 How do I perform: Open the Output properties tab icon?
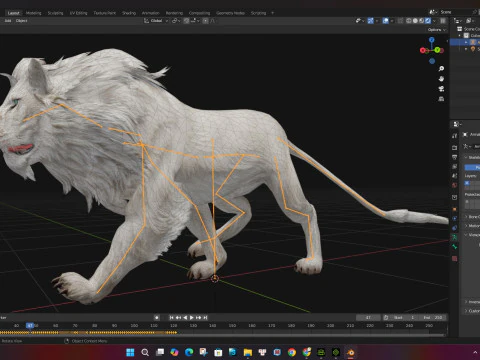(455, 157)
